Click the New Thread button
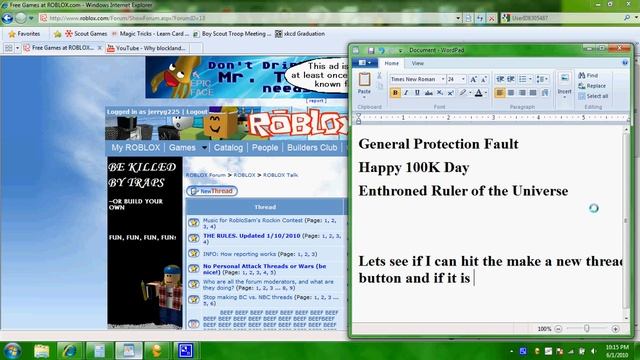This screenshot has width=640, height=360. tap(212, 191)
